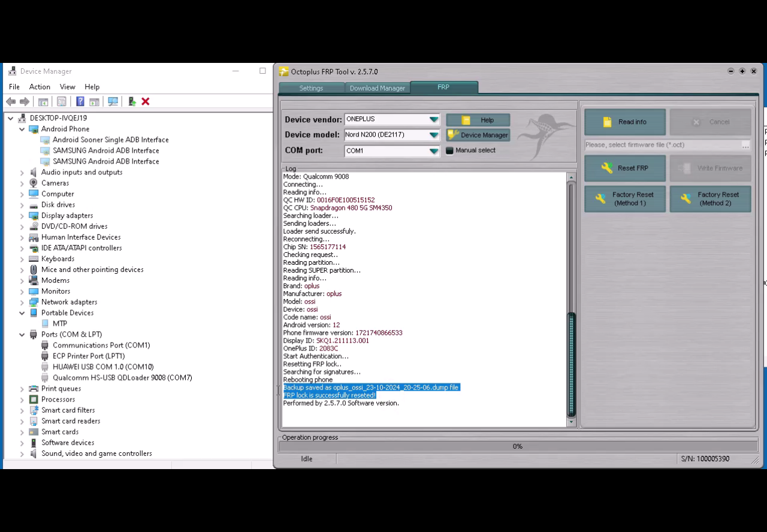The height and width of the screenshot is (532, 767).
Task: Click the Cameras category icon
Action: (x=34, y=183)
